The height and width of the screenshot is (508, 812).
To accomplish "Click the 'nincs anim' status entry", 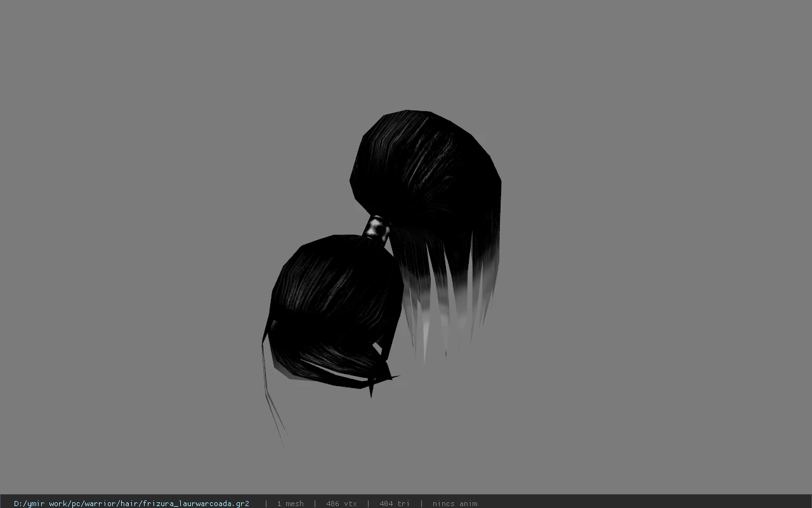I will click(455, 504).
